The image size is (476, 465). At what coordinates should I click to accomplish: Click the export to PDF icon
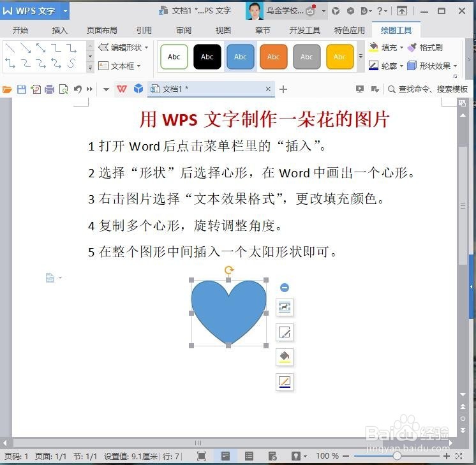point(36,89)
